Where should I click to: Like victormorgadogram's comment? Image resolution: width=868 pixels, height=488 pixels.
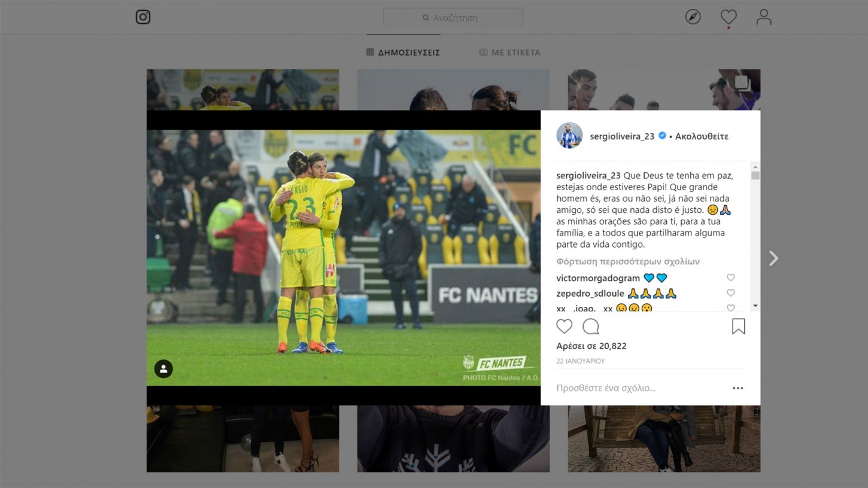[x=730, y=277]
